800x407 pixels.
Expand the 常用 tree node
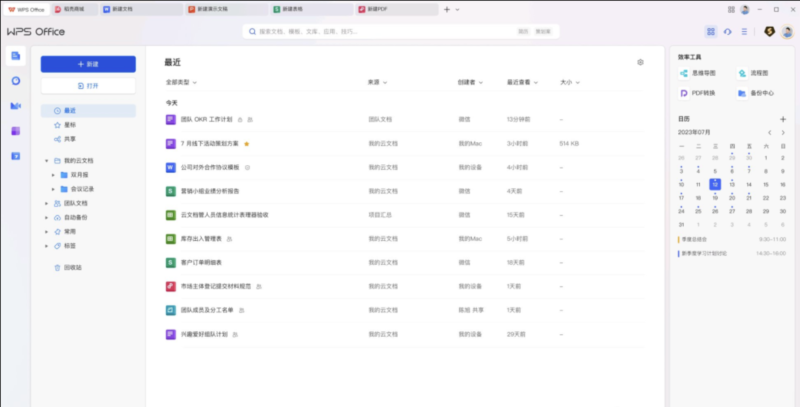tap(46, 232)
